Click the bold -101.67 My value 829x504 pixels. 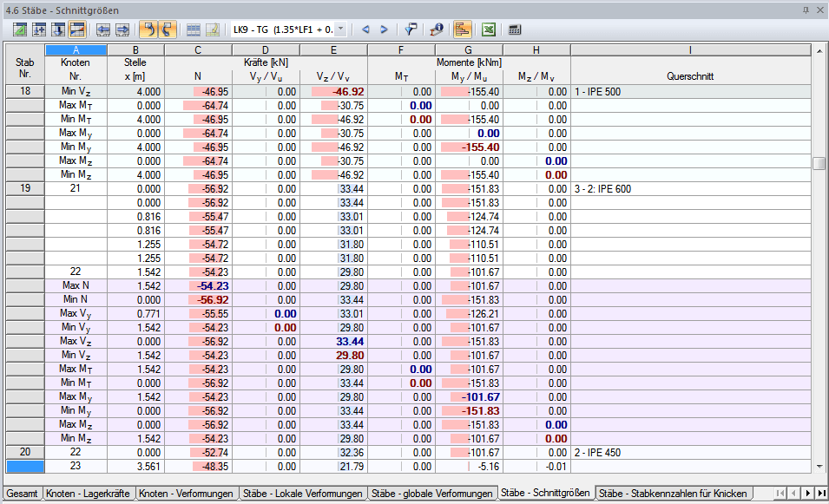point(469,396)
